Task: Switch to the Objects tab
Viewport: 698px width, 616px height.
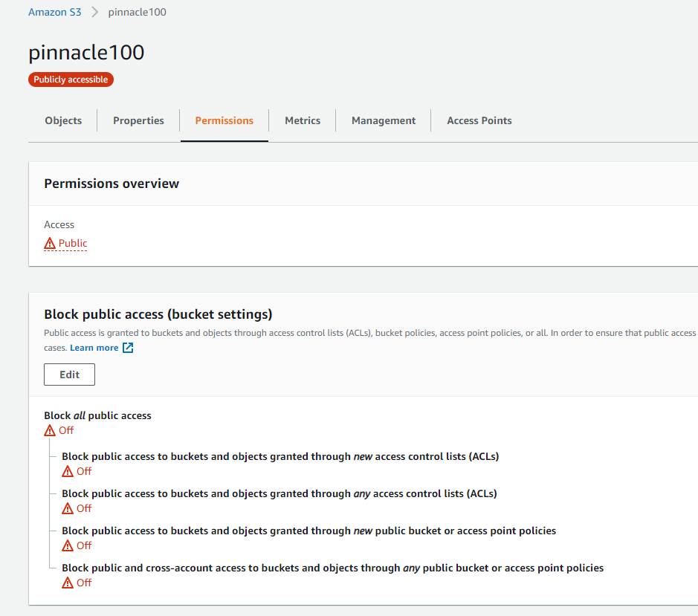Action: (x=63, y=120)
